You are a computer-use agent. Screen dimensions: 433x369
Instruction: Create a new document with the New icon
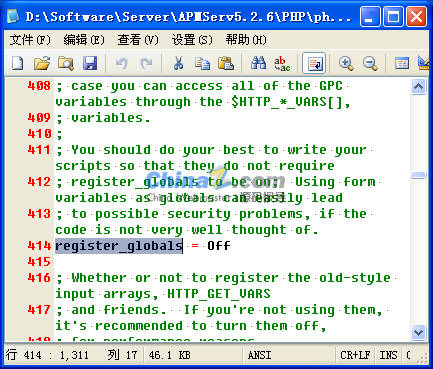pos(18,63)
